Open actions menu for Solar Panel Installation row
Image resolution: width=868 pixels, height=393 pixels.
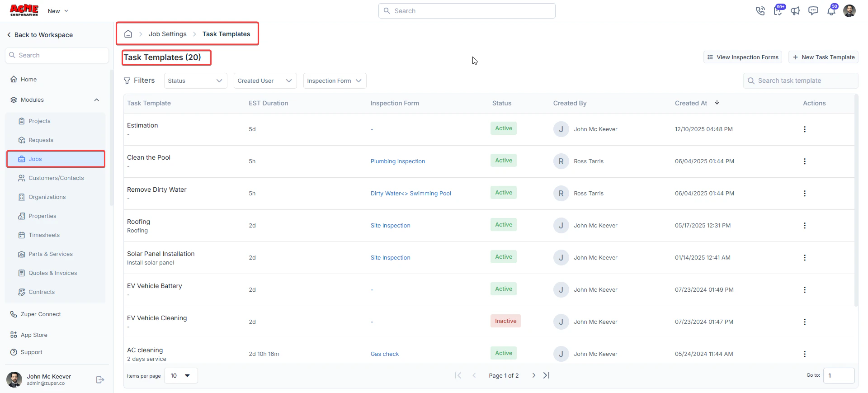click(805, 258)
